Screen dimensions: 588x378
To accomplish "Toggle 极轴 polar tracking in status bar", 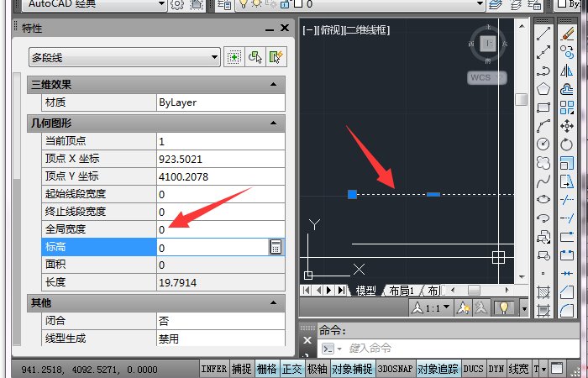I will (317, 369).
